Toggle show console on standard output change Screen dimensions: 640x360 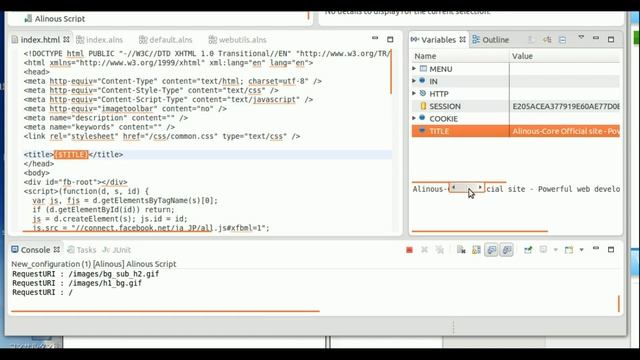491,250
